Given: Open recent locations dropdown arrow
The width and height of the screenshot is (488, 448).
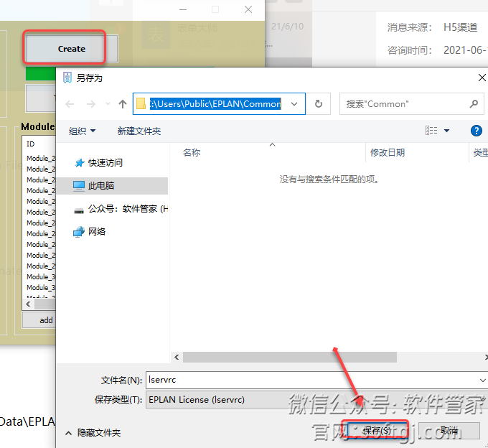Looking at the screenshot, I should point(108,104).
